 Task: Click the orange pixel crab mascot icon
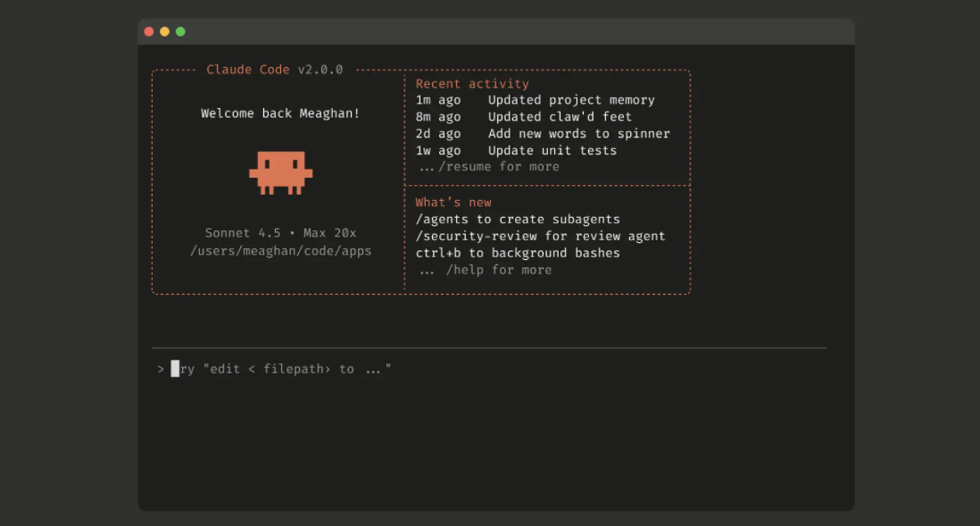pyautogui.click(x=280, y=172)
